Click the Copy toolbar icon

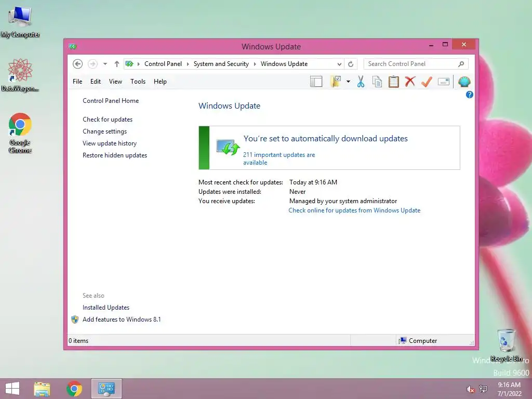point(377,82)
